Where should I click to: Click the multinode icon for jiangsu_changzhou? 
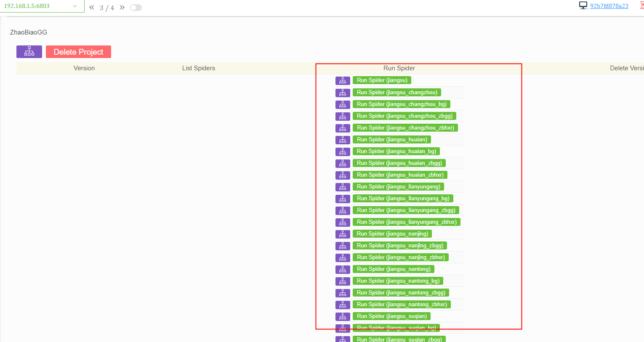pos(343,93)
